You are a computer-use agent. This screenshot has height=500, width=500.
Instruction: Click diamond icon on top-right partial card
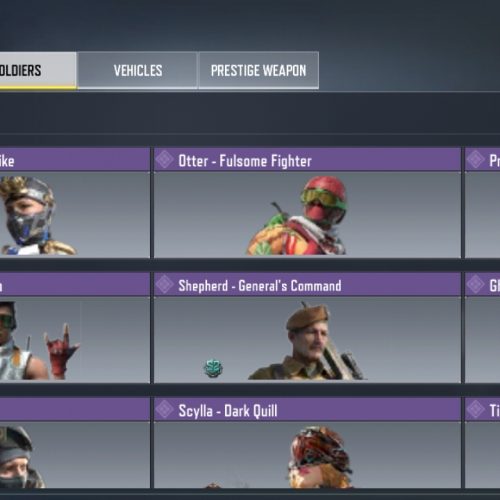tap(475, 160)
